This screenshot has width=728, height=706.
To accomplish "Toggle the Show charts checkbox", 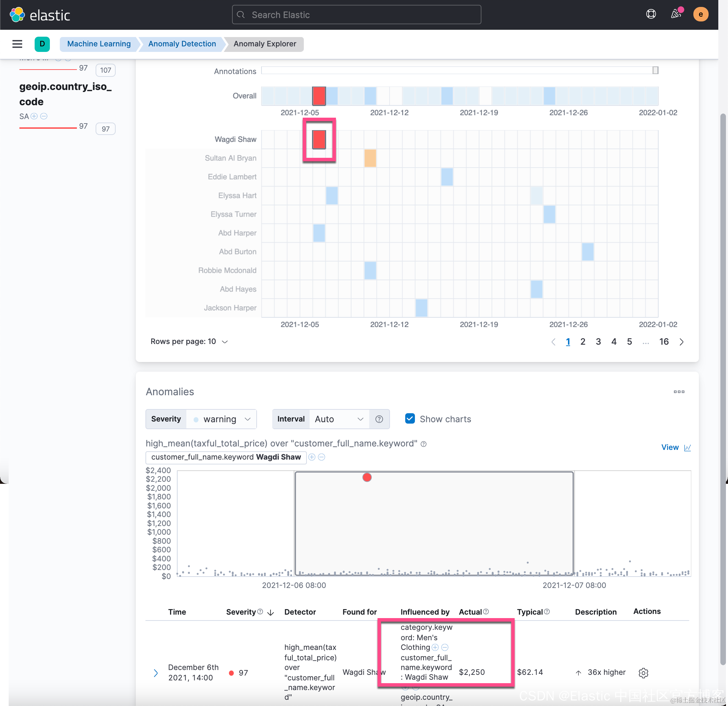I will 410,419.
